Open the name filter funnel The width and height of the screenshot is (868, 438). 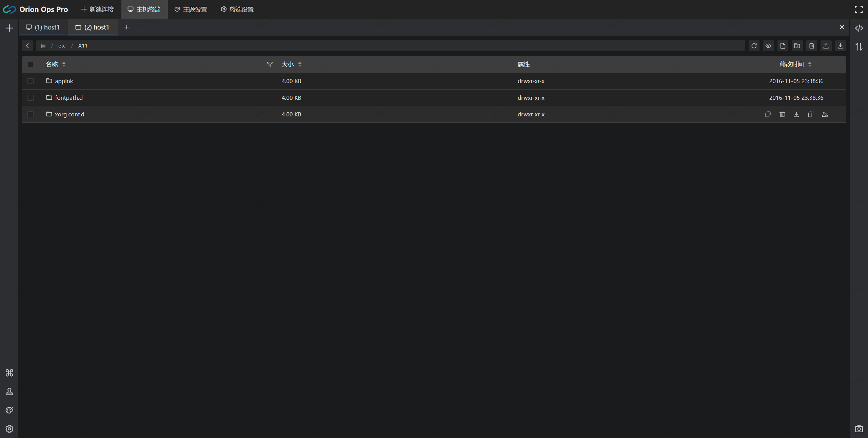(270, 64)
